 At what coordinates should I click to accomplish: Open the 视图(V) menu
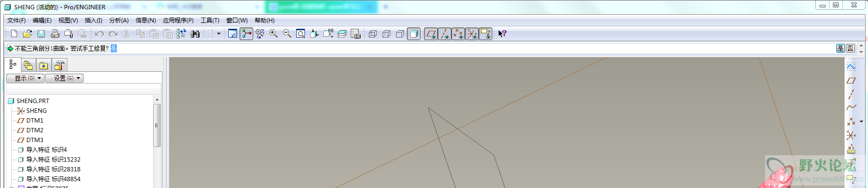68,21
